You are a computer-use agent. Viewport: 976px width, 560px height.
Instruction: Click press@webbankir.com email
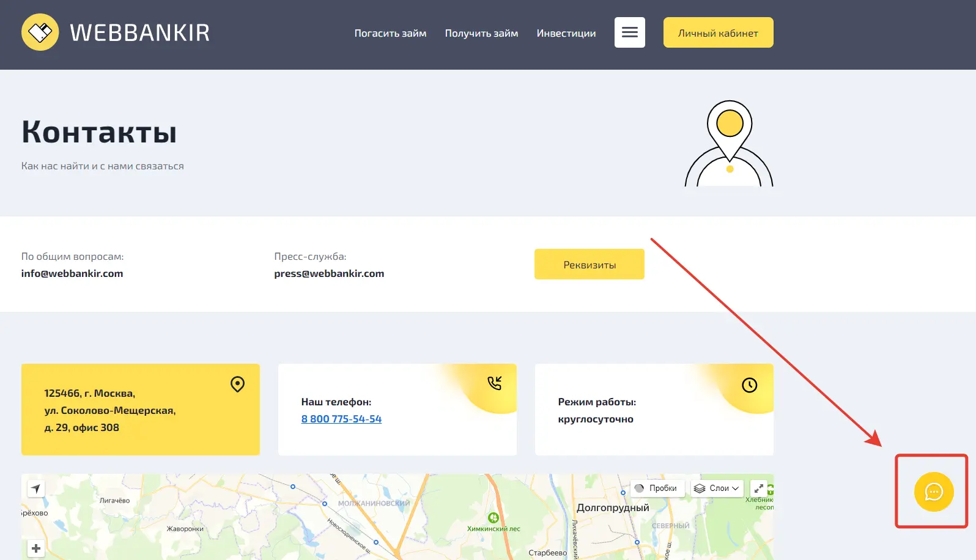coord(329,273)
